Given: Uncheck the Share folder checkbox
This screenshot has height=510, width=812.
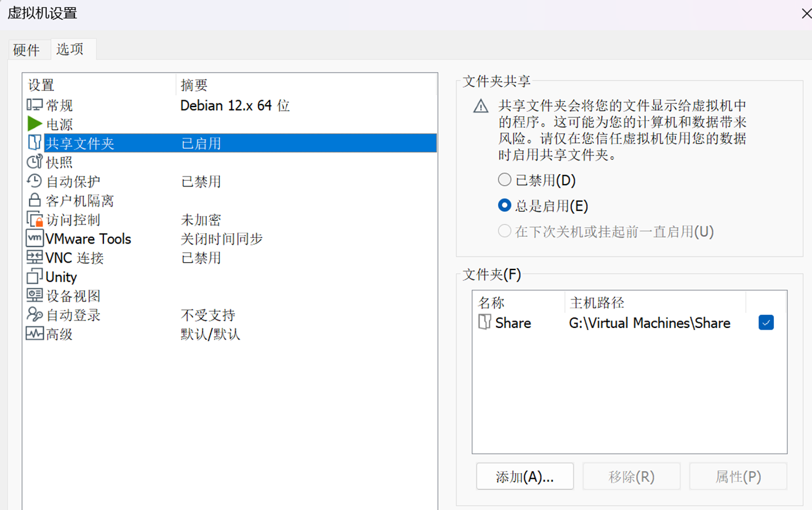Looking at the screenshot, I should (x=766, y=322).
